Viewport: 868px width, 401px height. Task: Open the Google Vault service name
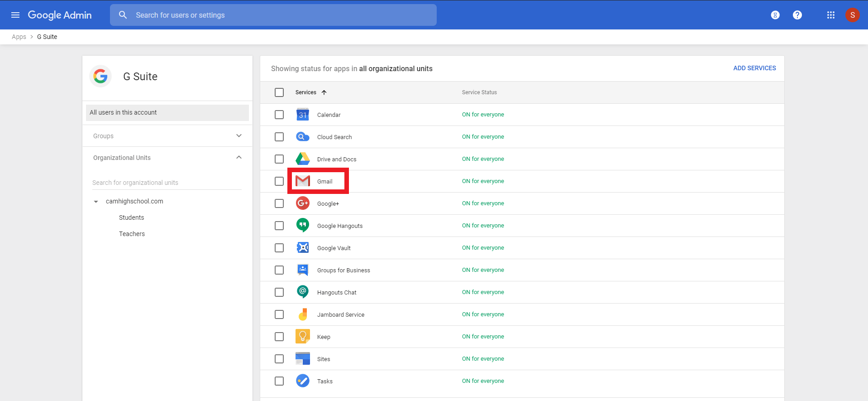coord(334,248)
